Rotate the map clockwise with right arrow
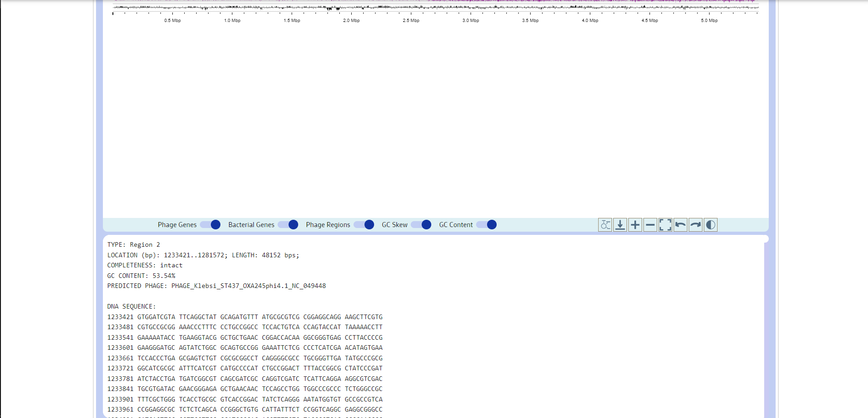Image resolution: width=868 pixels, height=418 pixels. [x=695, y=225]
